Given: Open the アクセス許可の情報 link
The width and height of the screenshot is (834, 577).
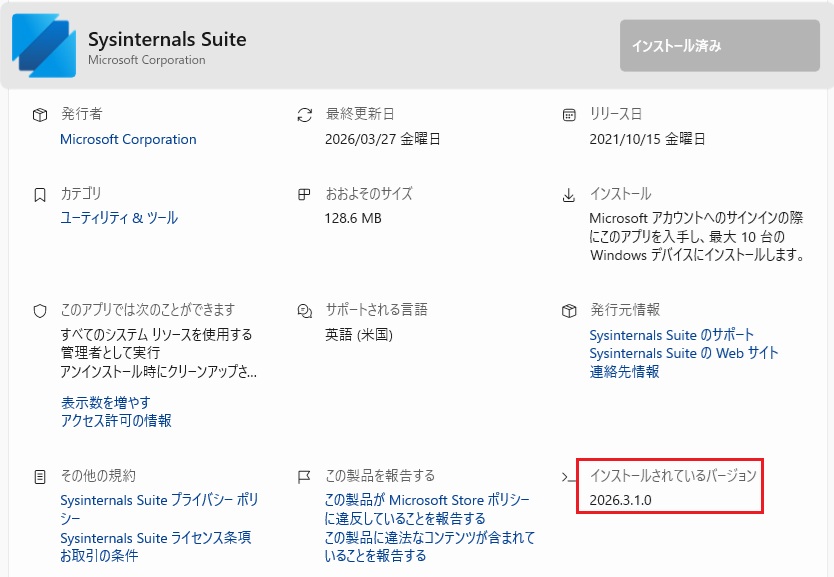Looking at the screenshot, I should point(116,421).
